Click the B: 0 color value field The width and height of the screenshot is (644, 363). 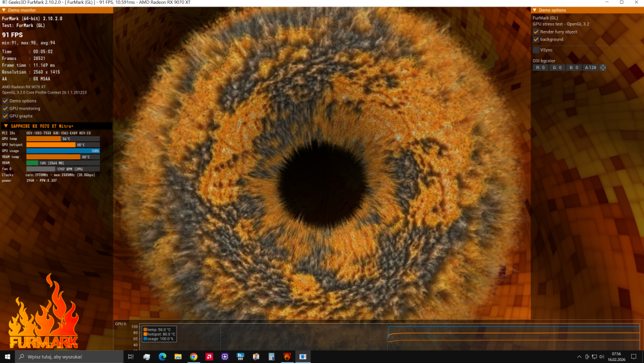[574, 68]
